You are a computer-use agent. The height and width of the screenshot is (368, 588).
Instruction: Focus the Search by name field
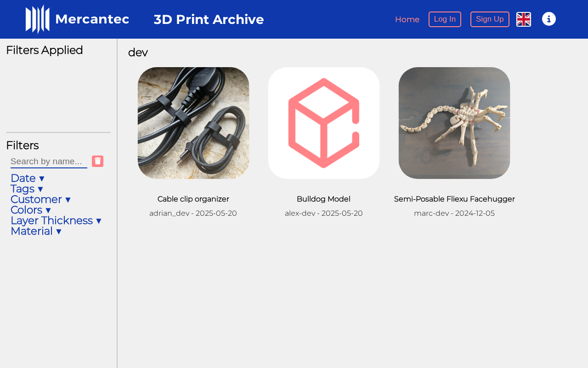pyautogui.click(x=49, y=161)
